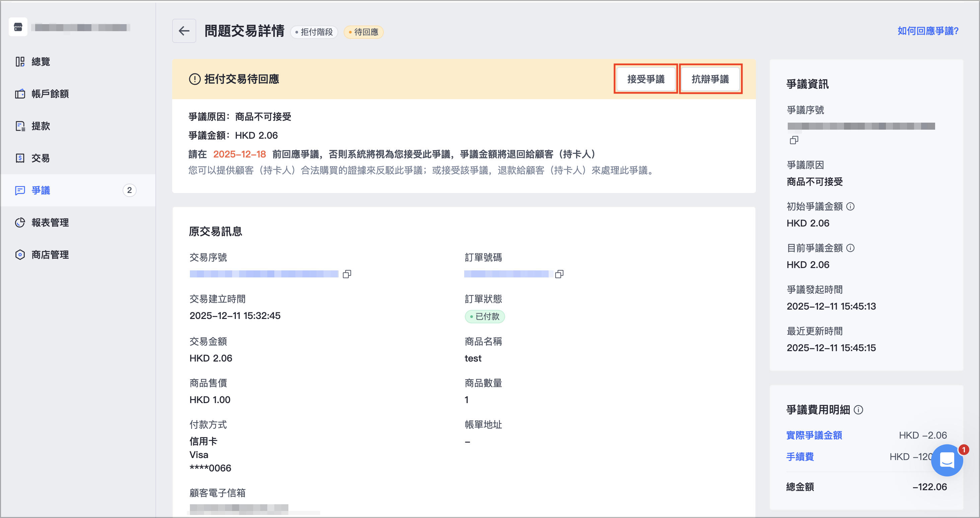Copy the 交易序號 transaction ID
This screenshot has width=980, height=518.
click(x=347, y=274)
